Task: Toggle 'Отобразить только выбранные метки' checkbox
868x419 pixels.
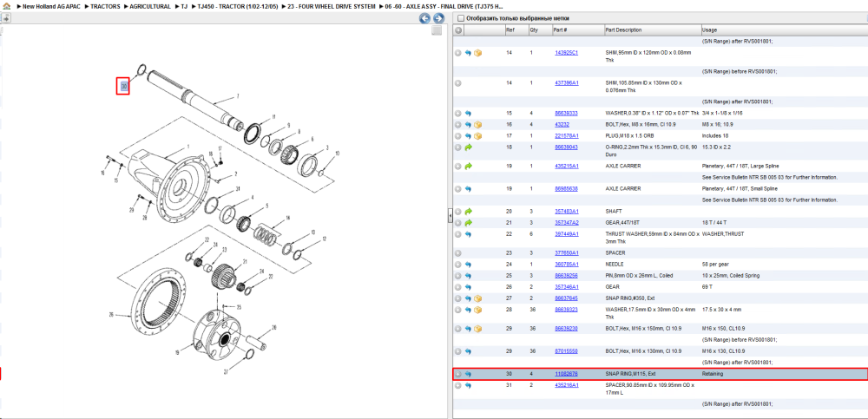Action: 460,18
